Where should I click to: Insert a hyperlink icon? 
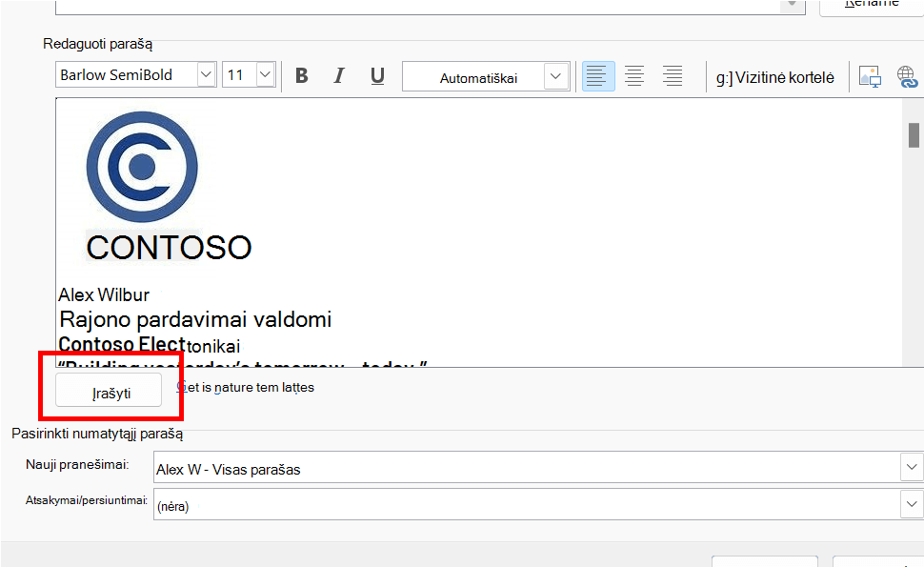[x=908, y=76]
